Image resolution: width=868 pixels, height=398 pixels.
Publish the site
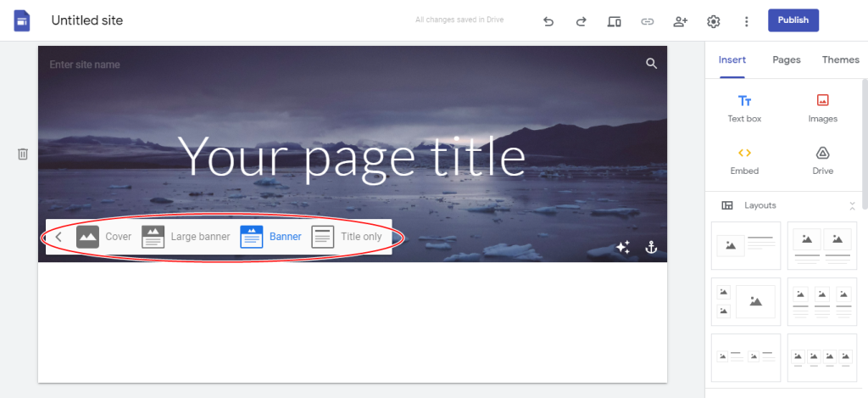click(793, 20)
